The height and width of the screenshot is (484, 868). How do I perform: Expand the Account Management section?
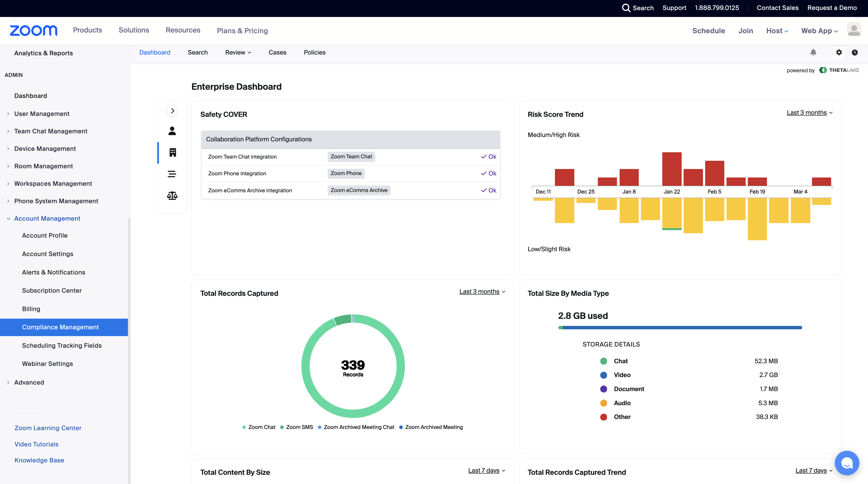47,218
